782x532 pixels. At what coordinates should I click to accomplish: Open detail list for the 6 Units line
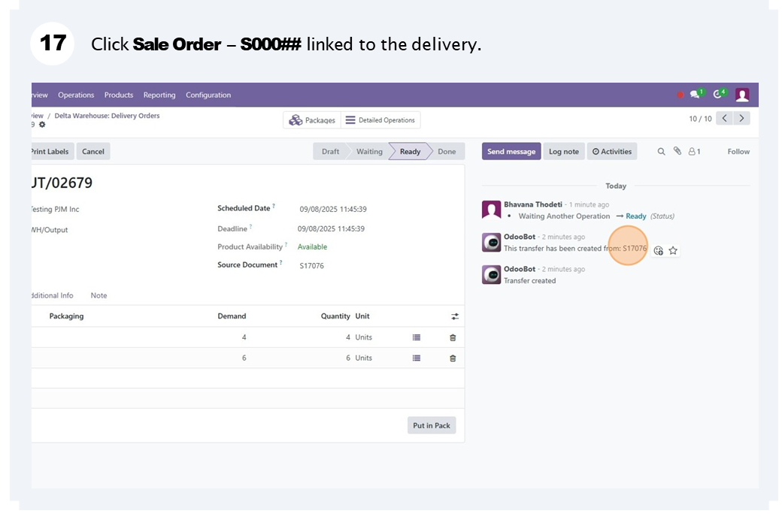(x=417, y=358)
